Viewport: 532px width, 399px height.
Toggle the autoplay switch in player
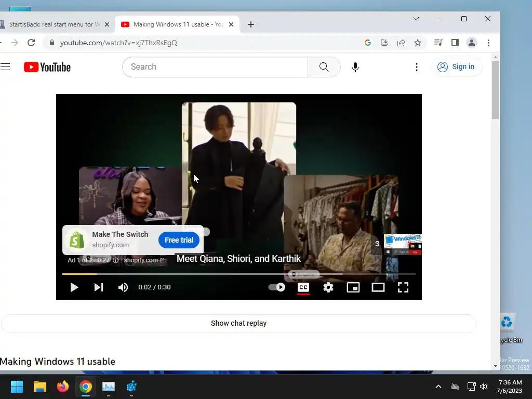276,287
